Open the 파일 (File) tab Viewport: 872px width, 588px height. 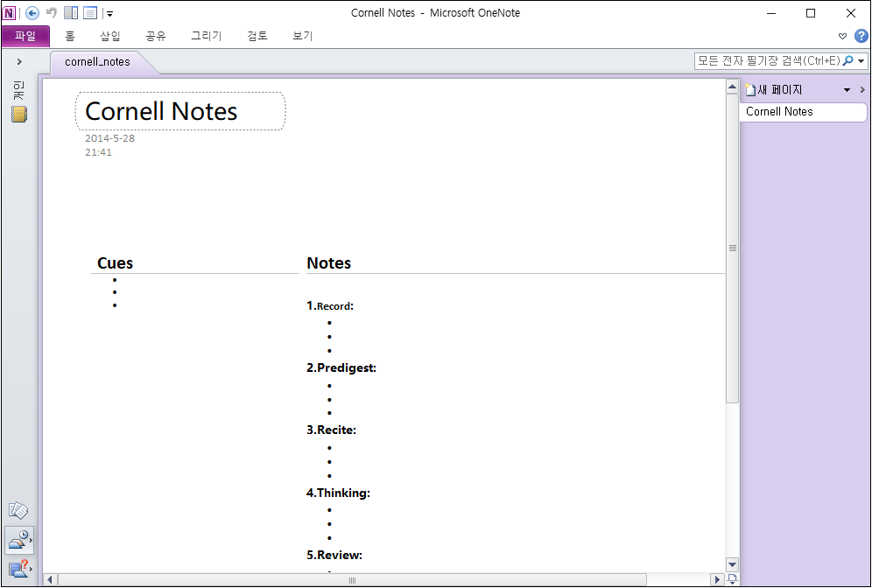pos(25,36)
